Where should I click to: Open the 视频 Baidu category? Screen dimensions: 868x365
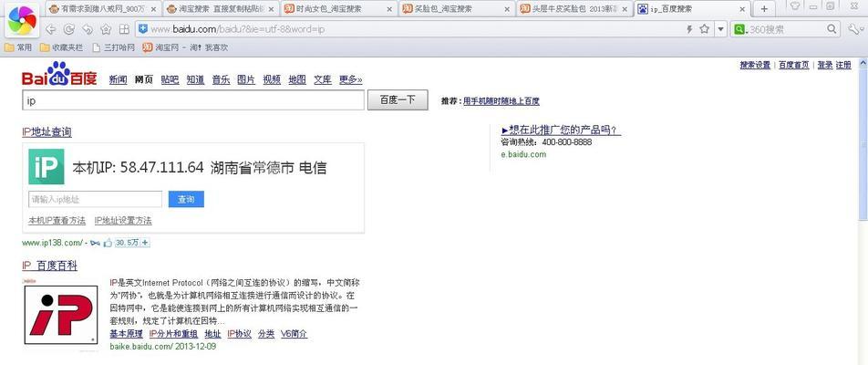pyautogui.click(x=272, y=79)
